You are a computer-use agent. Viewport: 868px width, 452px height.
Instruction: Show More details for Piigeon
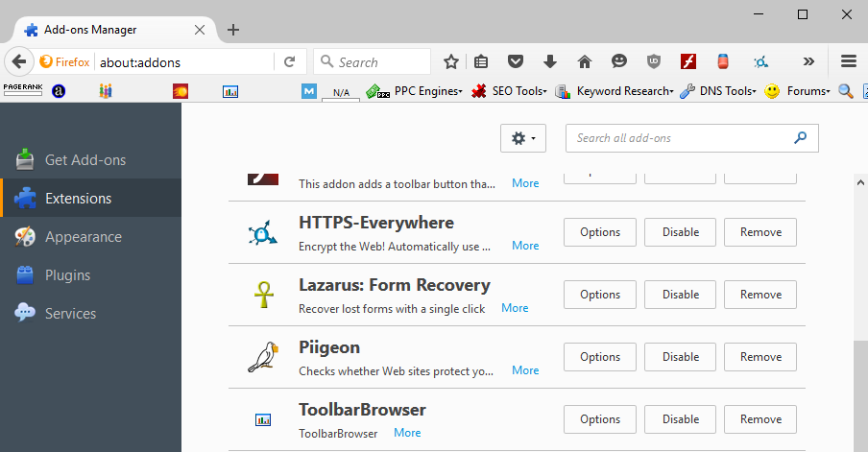[x=525, y=370]
